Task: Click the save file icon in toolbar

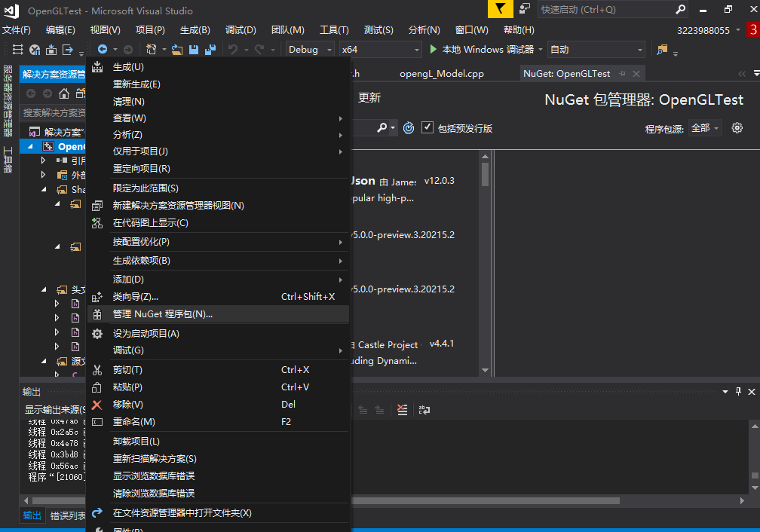Action: [x=194, y=50]
